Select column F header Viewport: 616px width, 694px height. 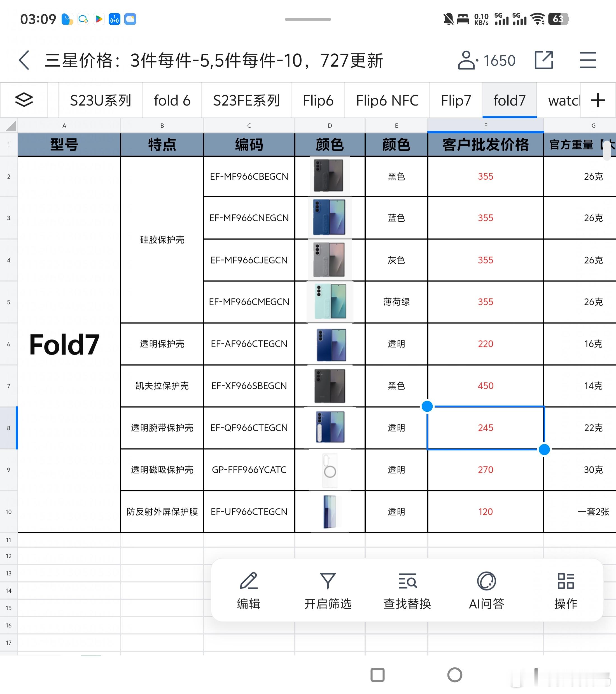[486, 126]
